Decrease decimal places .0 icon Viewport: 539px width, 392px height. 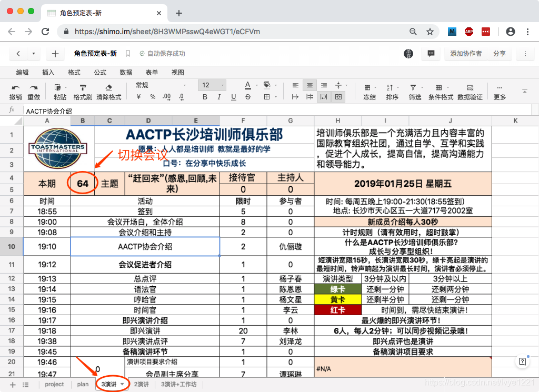point(181,97)
